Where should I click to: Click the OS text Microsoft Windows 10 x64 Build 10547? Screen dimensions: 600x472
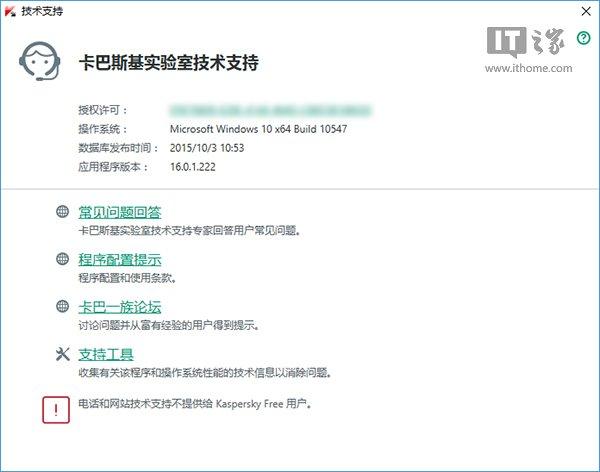[x=259, y=129]
